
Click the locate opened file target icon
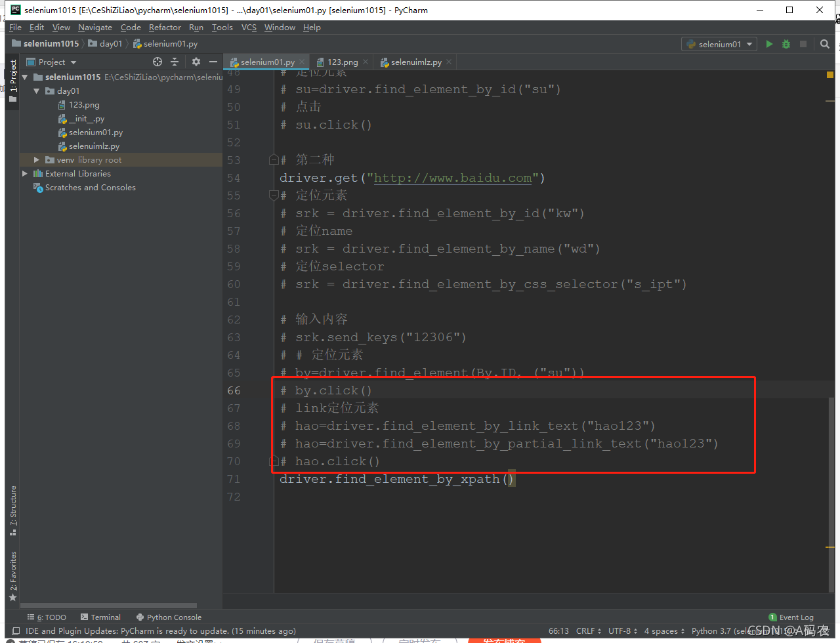click(x=157, y=62)
